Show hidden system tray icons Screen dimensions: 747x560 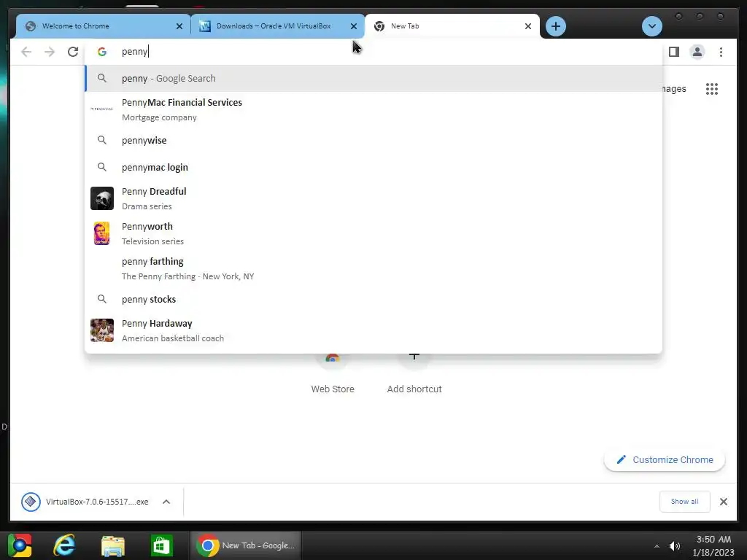(657, 546)
